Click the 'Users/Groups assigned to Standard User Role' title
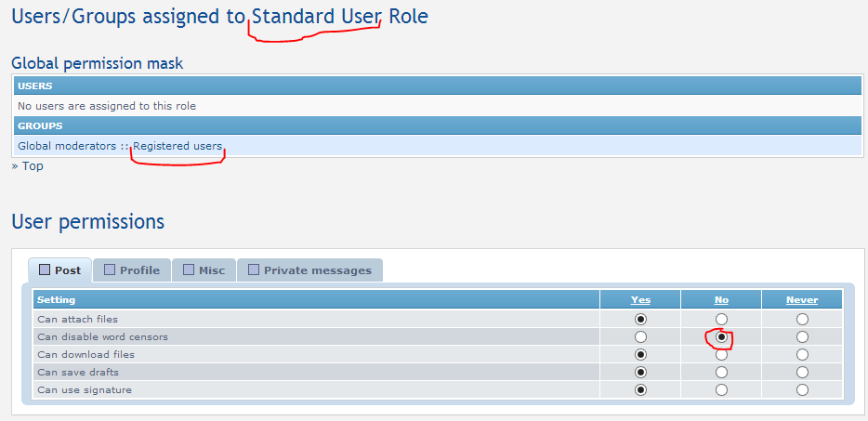This screenshot has width=868, height=421. tap(219, 17)
